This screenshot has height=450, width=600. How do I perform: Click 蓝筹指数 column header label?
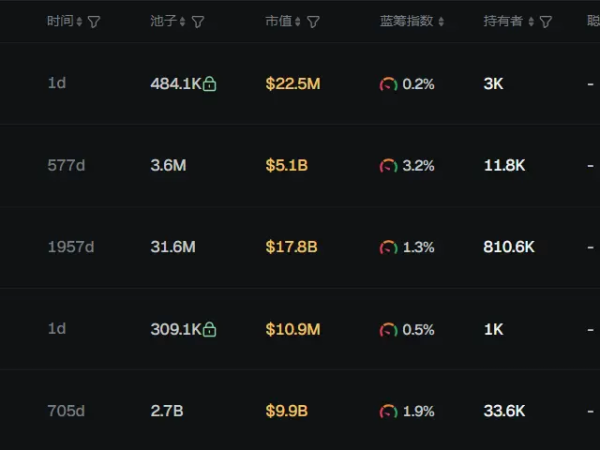(406, 21)
